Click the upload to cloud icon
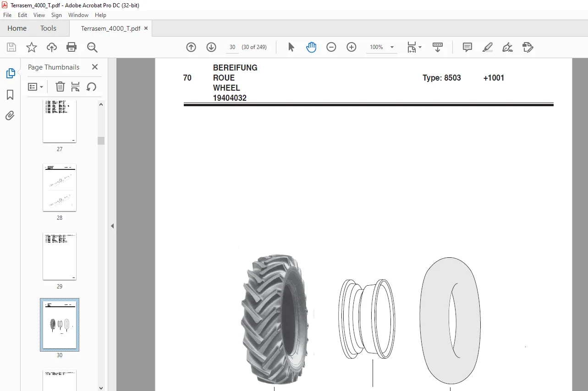This screenshot has width=588, height=391. coord(52,47)
